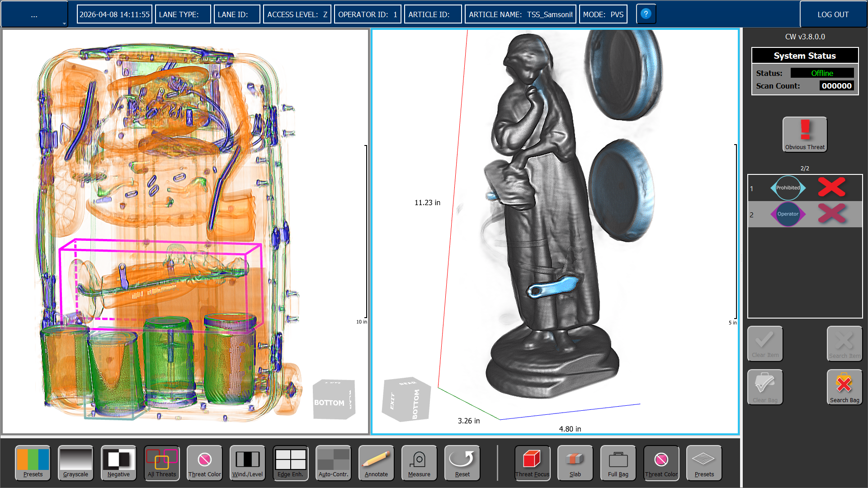Viewport: 868px width, 488px height.
Task: Show Full Bag view
Action: pos(618,462)
